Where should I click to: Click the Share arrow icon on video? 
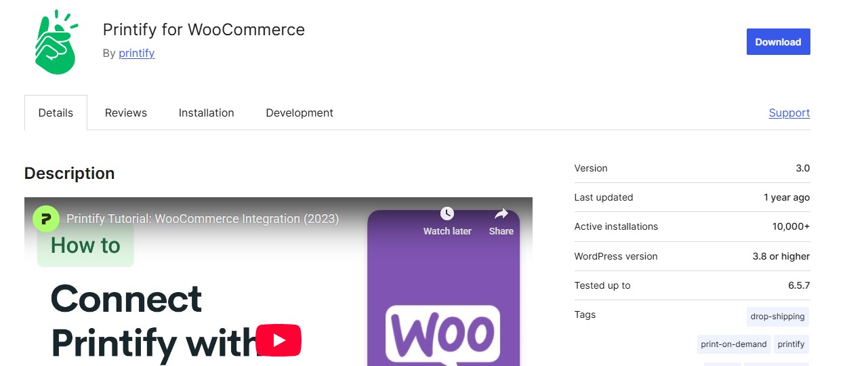[x=501, y=214]
